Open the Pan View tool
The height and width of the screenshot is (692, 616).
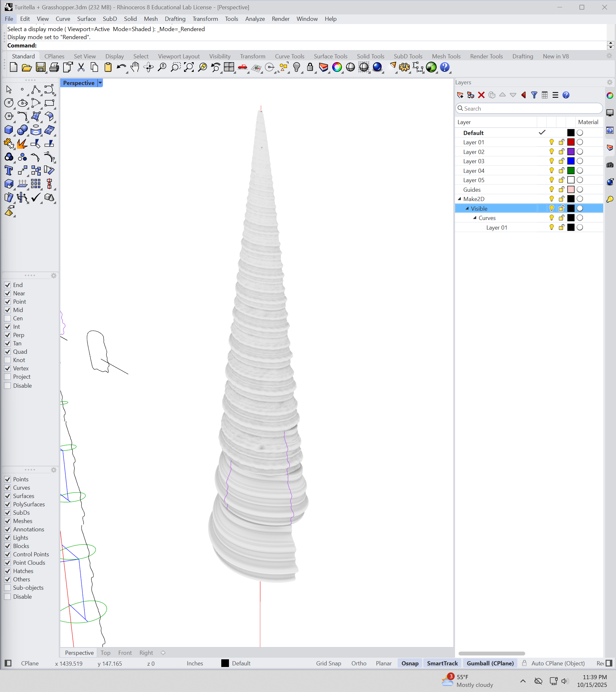(x=135, y=67)
